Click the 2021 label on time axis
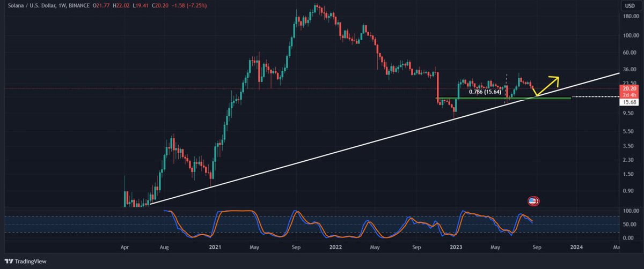 click(x=215, y=248)
